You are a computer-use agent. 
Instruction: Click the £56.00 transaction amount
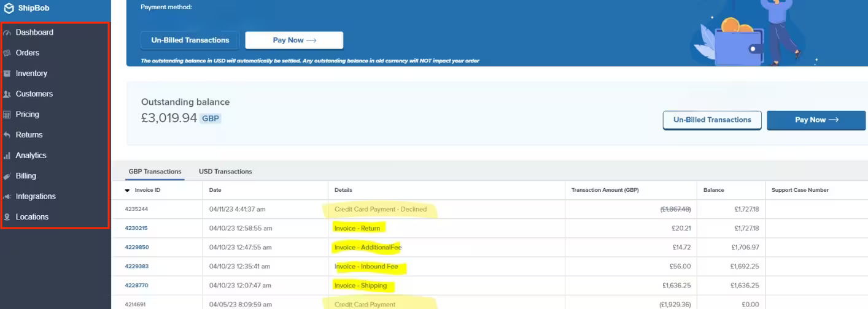680,266
